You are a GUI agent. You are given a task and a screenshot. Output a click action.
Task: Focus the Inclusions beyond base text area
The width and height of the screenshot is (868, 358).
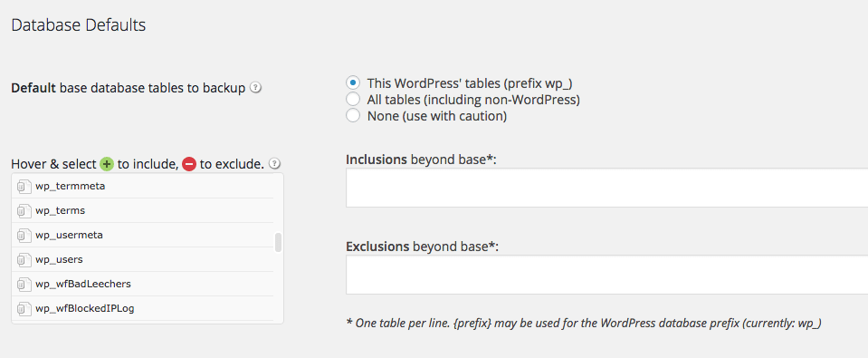(606, 188)
